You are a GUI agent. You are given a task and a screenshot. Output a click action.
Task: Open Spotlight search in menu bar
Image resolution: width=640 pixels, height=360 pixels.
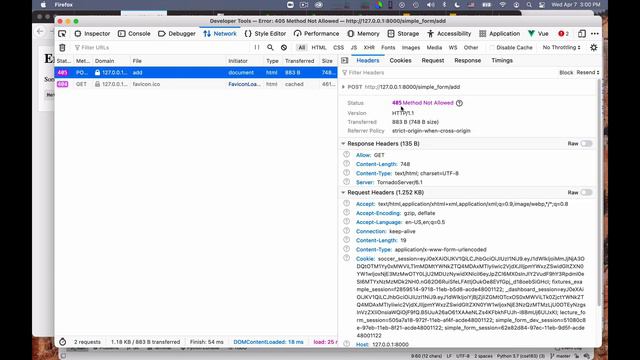529,5
